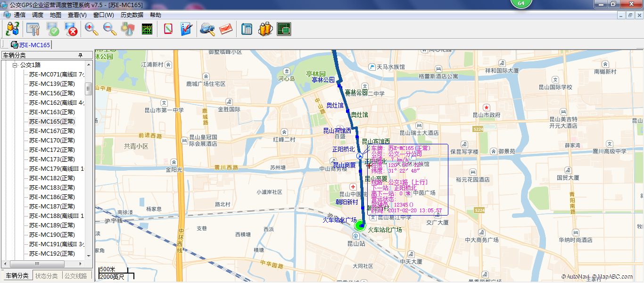Open the phone/dialer toolbar tool
This screenshot has height=283, width=644.
pyautogui.click(x=247, y=29)
